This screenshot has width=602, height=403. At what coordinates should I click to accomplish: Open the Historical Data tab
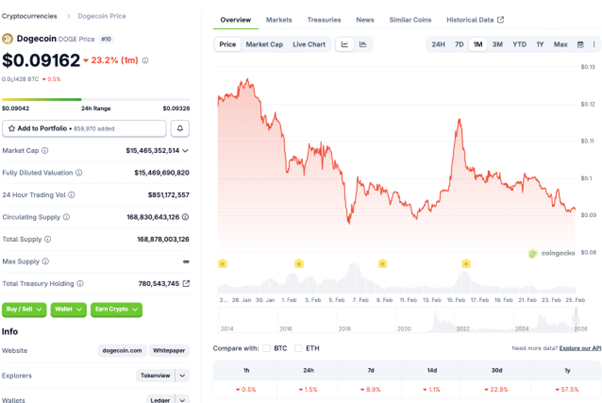point(475,19)
